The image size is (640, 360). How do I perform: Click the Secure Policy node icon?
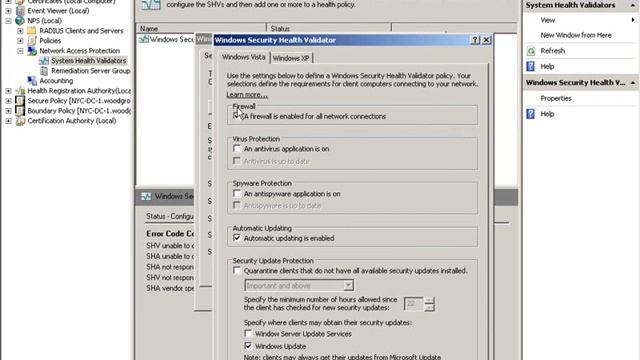[x=20, y=101]
